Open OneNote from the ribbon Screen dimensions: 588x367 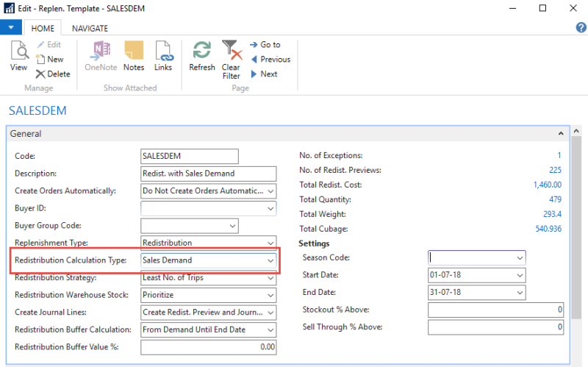[101, 55]
